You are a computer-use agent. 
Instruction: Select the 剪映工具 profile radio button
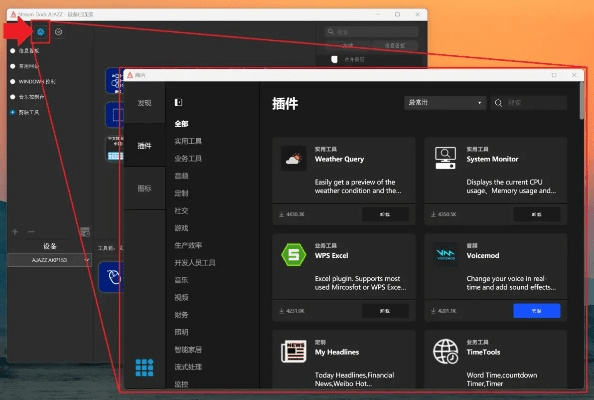13,112
